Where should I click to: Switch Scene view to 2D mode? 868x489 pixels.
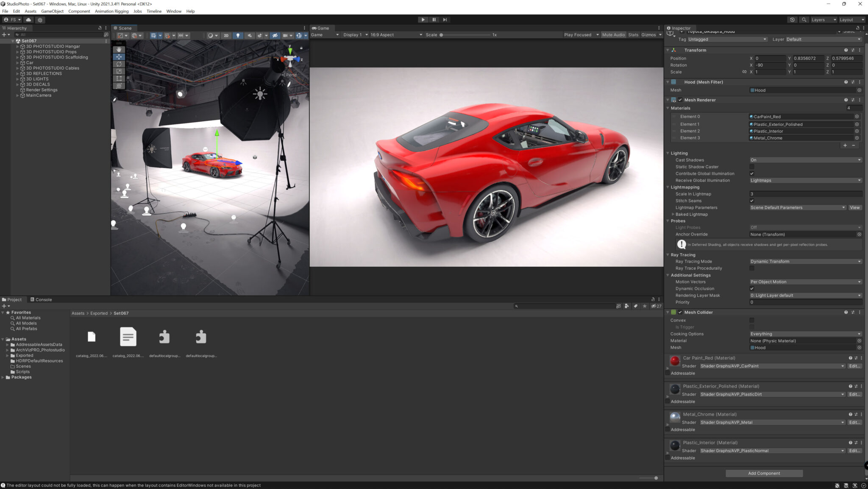[226, 35]
